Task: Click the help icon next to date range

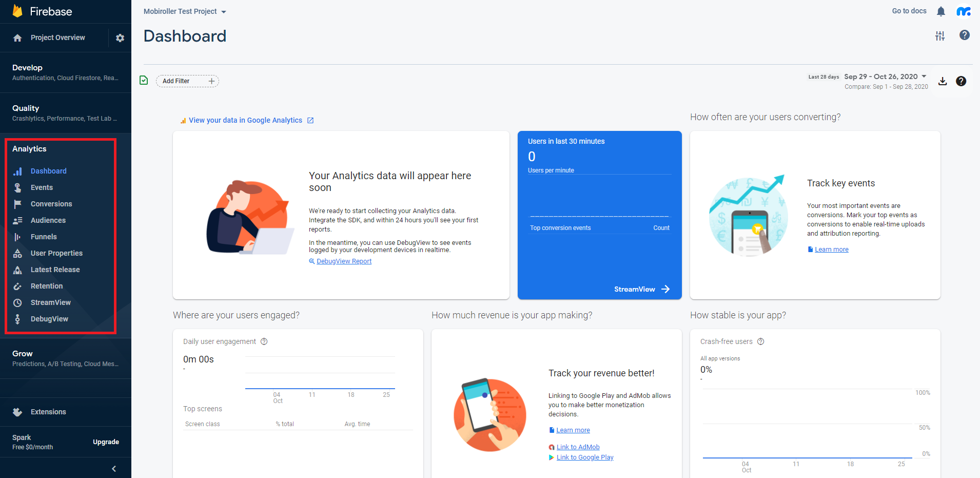Action: pyautogui.click(x=961, y=81)
